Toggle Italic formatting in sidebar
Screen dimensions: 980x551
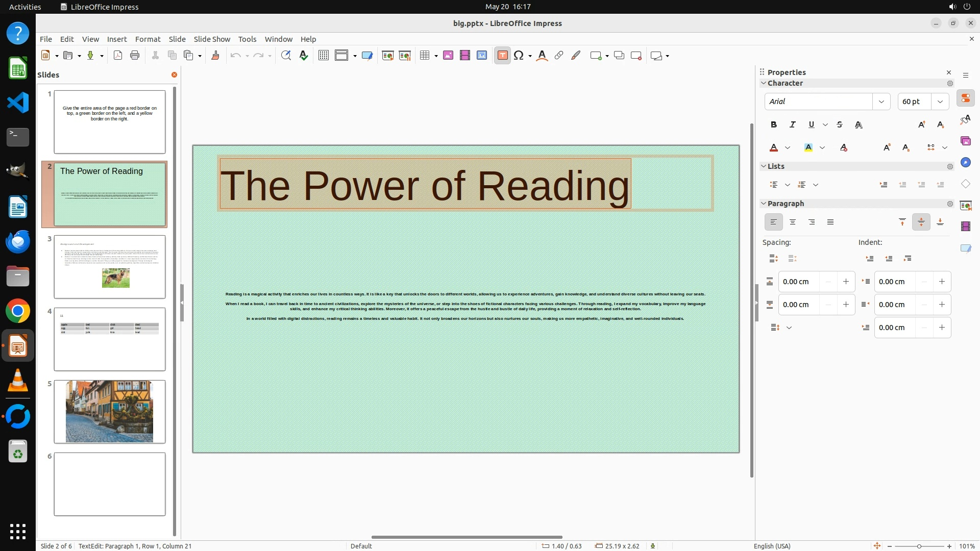792,124
